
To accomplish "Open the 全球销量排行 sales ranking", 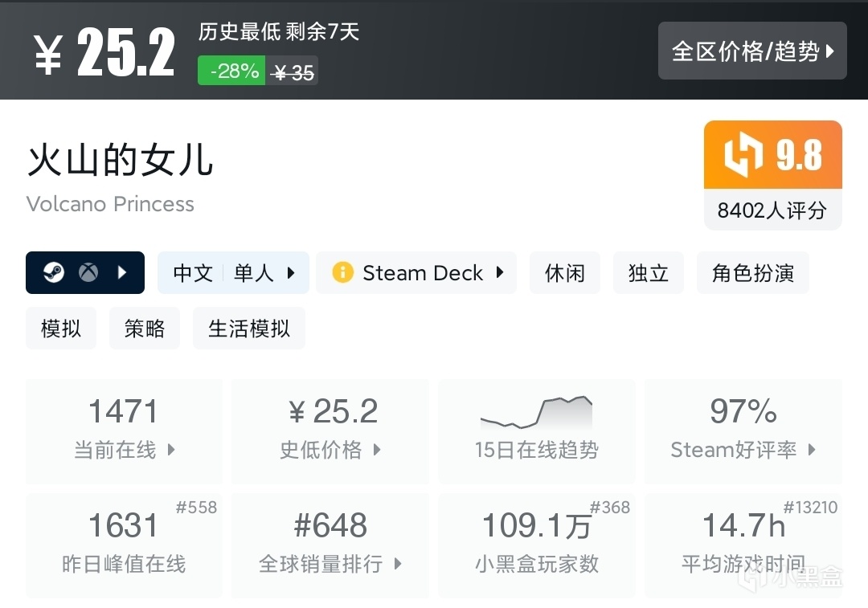I will (x=330, y=545).
